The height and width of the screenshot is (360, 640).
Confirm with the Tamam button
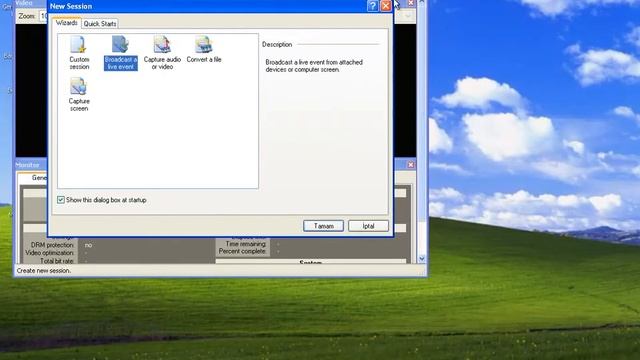(323, 226)
